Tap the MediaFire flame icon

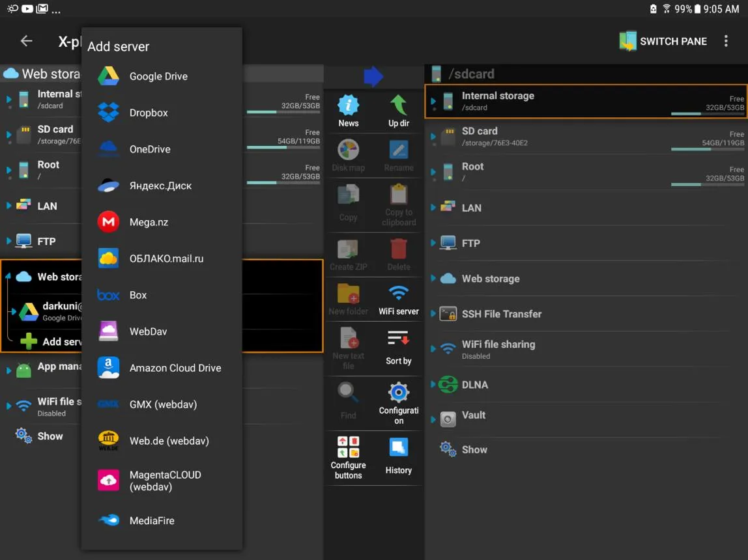coord(108,520)
